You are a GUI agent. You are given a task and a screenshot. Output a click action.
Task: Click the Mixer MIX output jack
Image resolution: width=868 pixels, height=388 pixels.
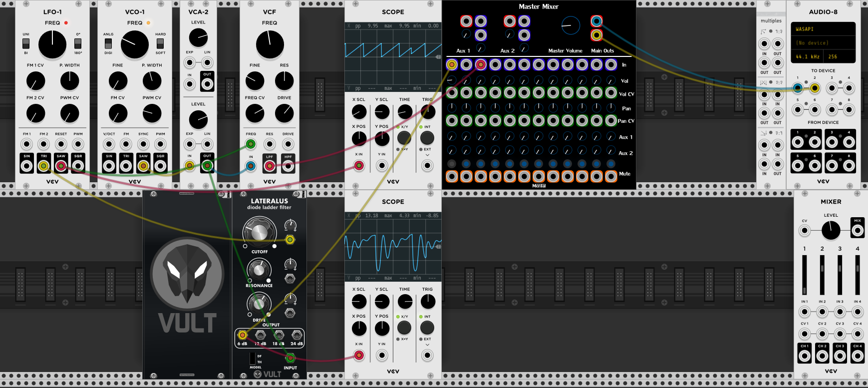coord(857,230)
